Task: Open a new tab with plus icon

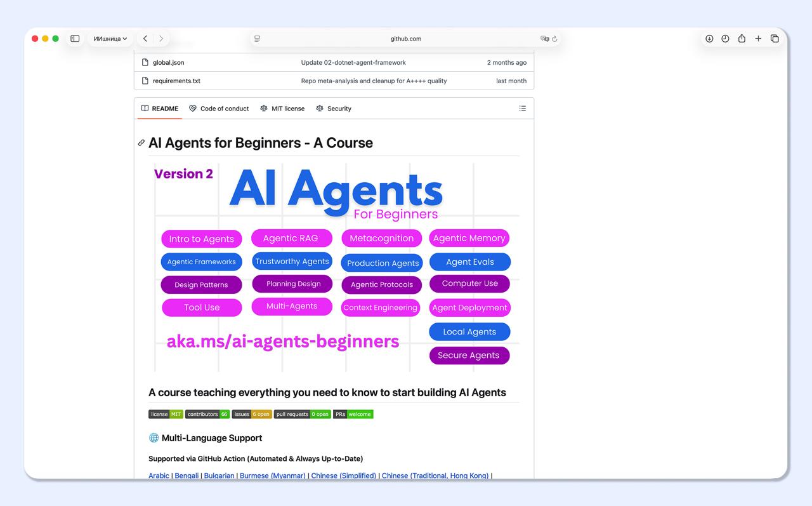Action: click(758, 39)
